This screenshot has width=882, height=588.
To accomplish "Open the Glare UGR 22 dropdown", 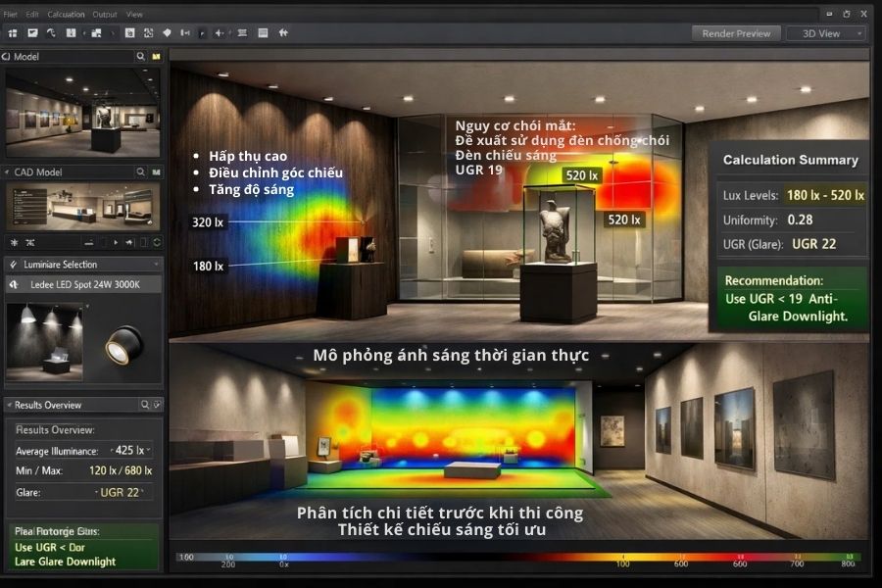I will [142, 493].
